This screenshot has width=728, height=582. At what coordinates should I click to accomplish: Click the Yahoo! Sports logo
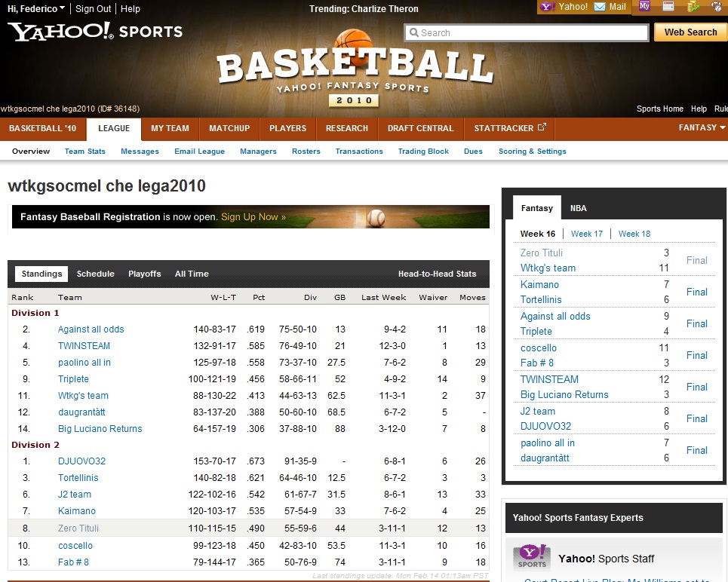[x=95, y=32]
